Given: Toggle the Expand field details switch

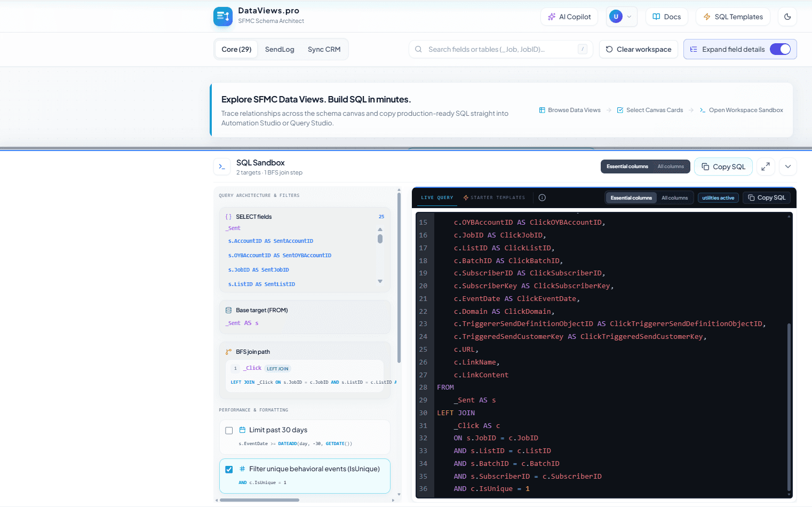Looking at the screenshot, I should pos(780,49).
